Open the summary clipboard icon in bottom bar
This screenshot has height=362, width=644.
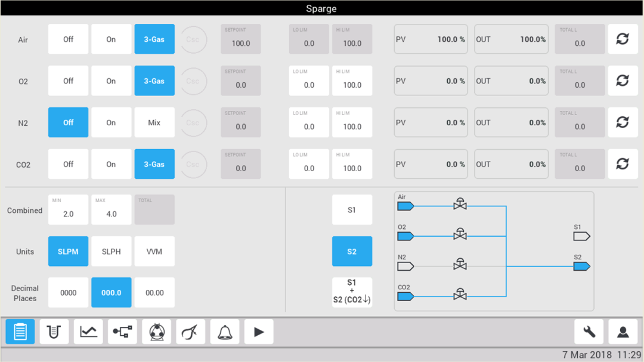pyautogui.click(x=20, y=332)
